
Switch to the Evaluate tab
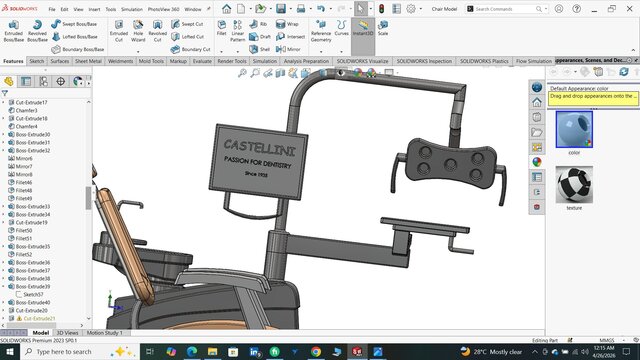click(202, 61)
